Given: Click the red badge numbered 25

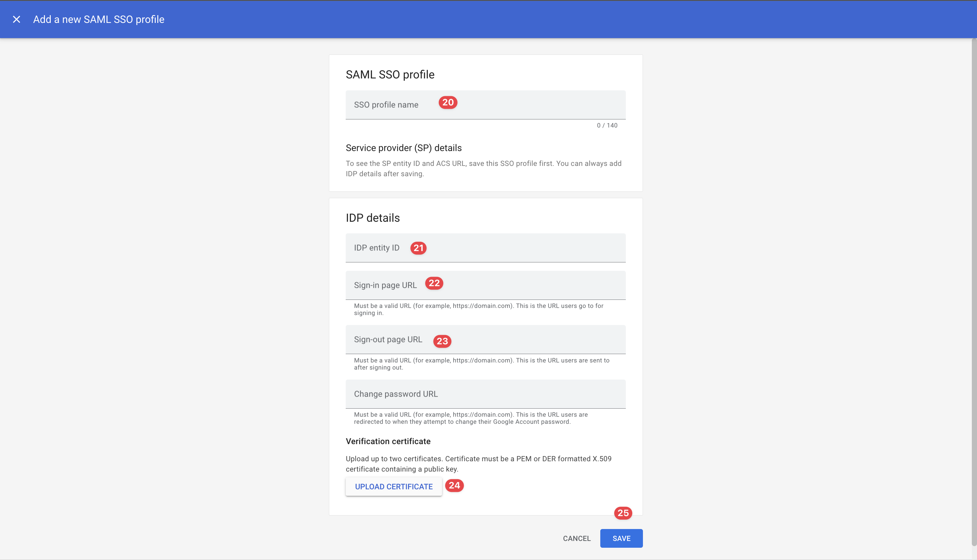Looking at the screenshot, I should pyautogui.click(x=623, y=513).
